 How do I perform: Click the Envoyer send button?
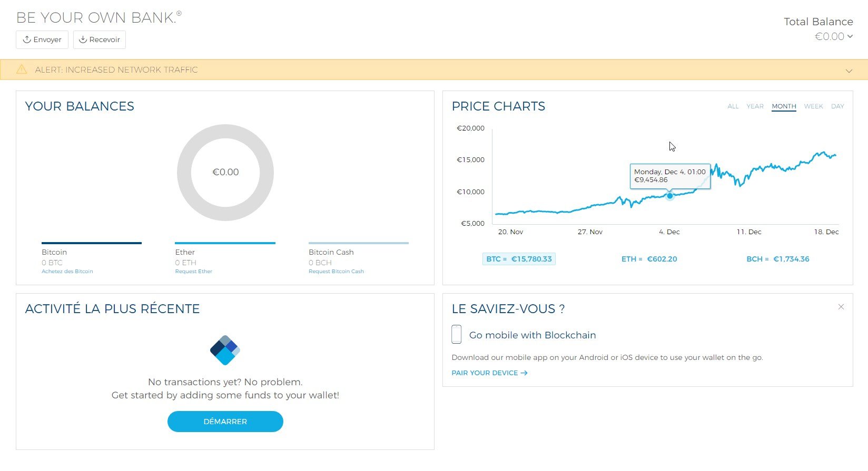click(42, 39)
